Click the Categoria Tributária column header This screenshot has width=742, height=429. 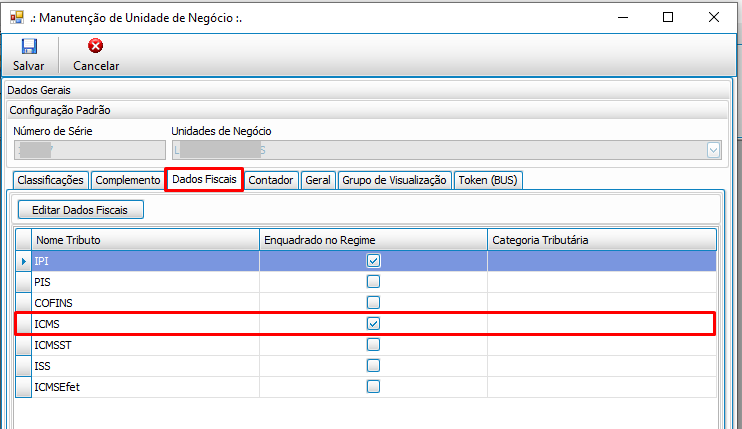pos(602,240)
